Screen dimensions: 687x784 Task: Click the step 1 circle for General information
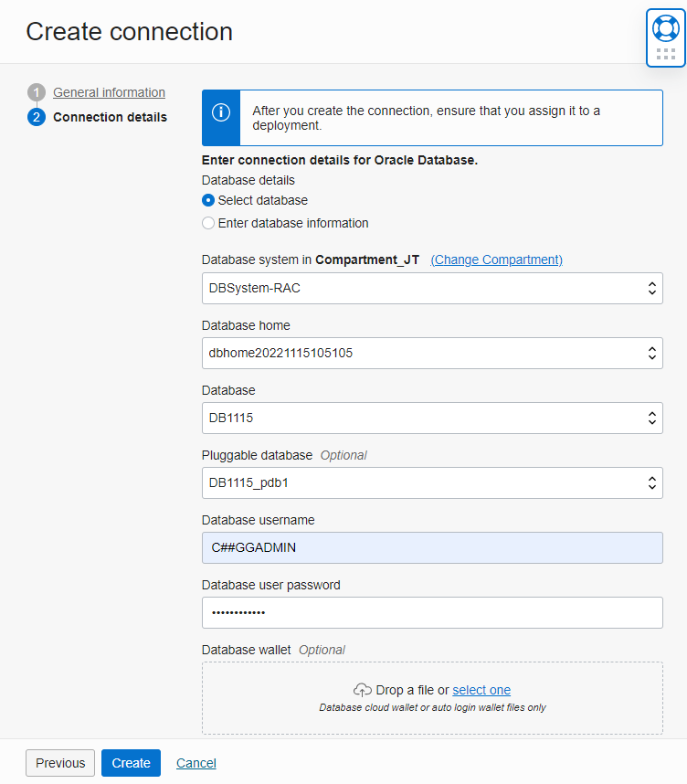[x=37, y=92]
